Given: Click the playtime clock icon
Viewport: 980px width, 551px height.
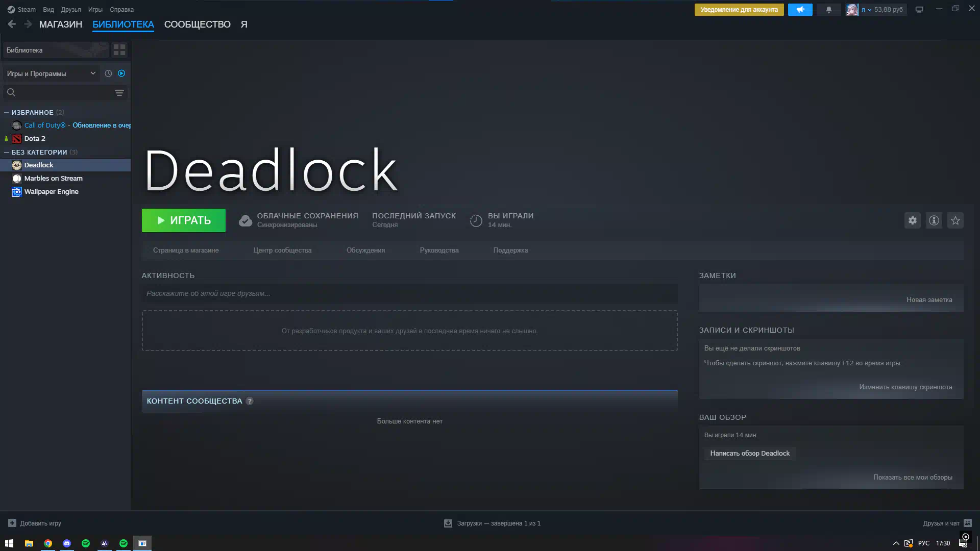Looking at the screenshot, I should (476, 220).
